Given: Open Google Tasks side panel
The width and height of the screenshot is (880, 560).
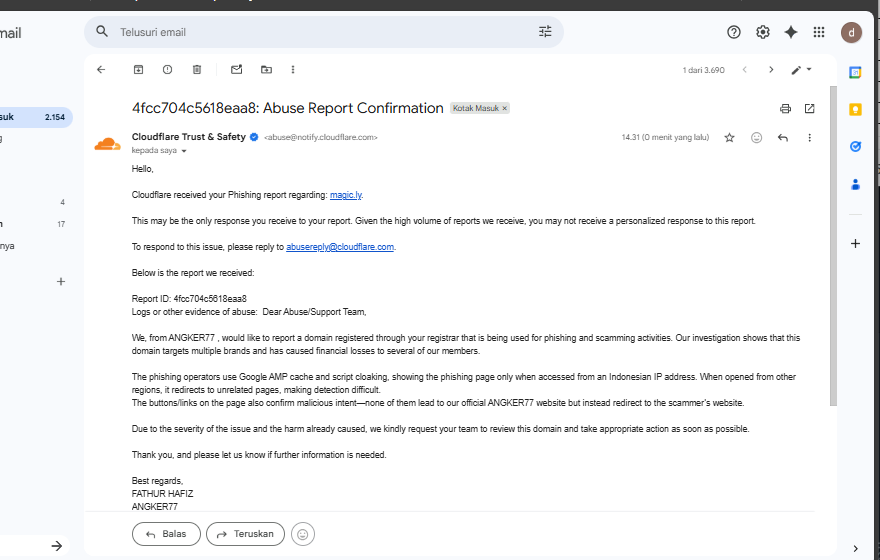Looking at the screenshot, I should [x=855, y=146].
